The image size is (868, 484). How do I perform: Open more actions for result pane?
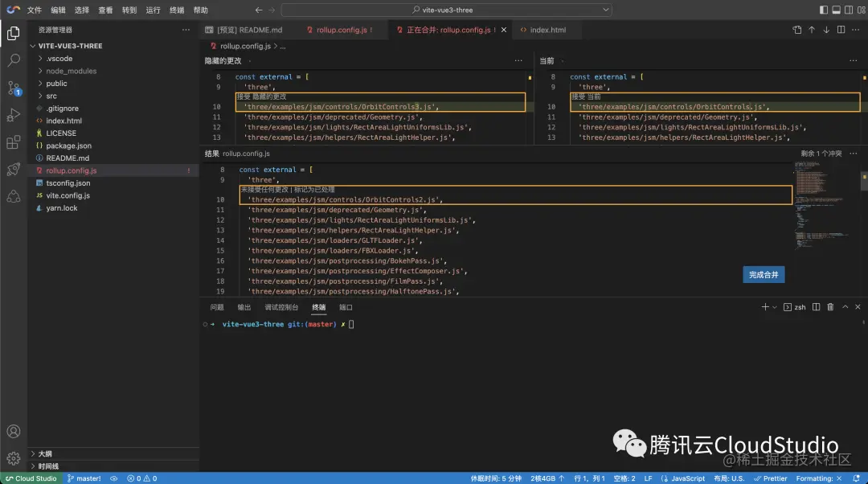tap(853, 154)
